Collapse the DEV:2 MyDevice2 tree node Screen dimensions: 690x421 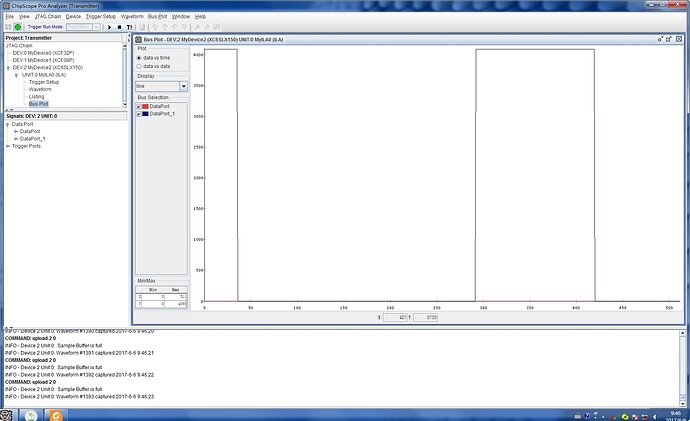pyautogui.click(x=8, y=68)
